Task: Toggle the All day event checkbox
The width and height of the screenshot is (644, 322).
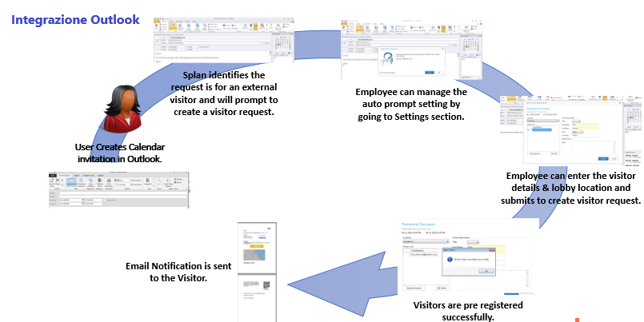Action: tap(105, 201)
